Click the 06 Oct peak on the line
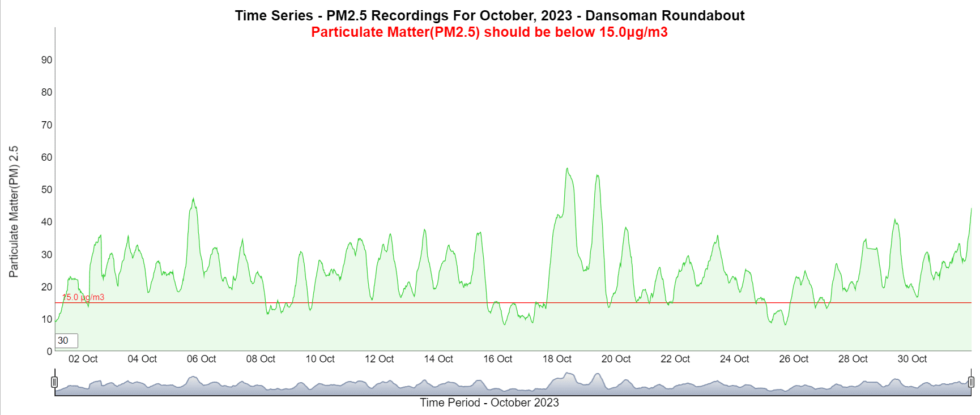 [193, 199]
